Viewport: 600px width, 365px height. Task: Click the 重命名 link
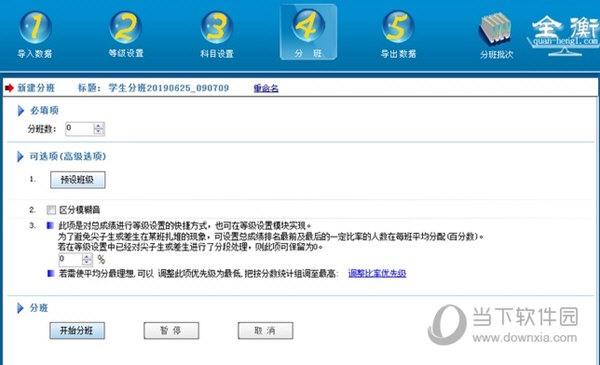coord(266,88)
